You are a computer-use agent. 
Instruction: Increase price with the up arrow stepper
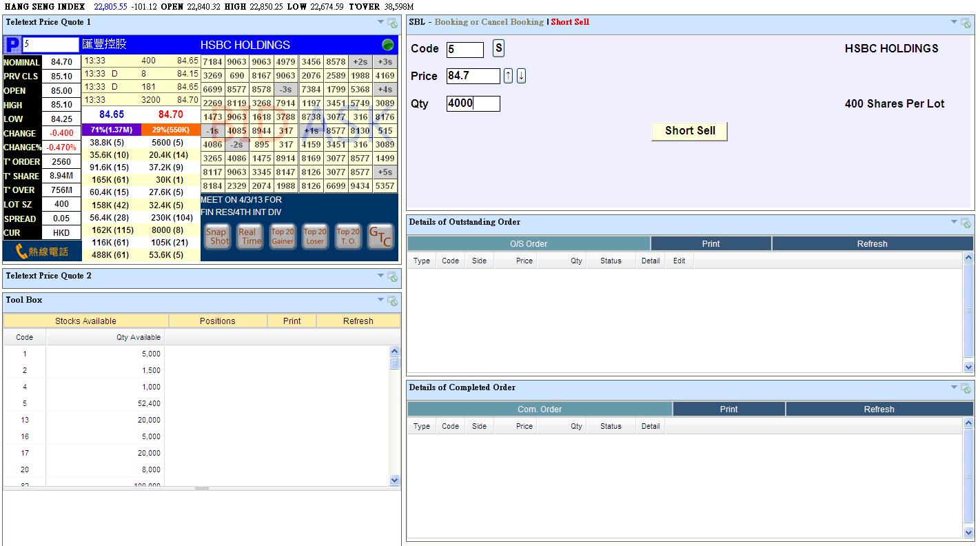(x=508, y=76)
